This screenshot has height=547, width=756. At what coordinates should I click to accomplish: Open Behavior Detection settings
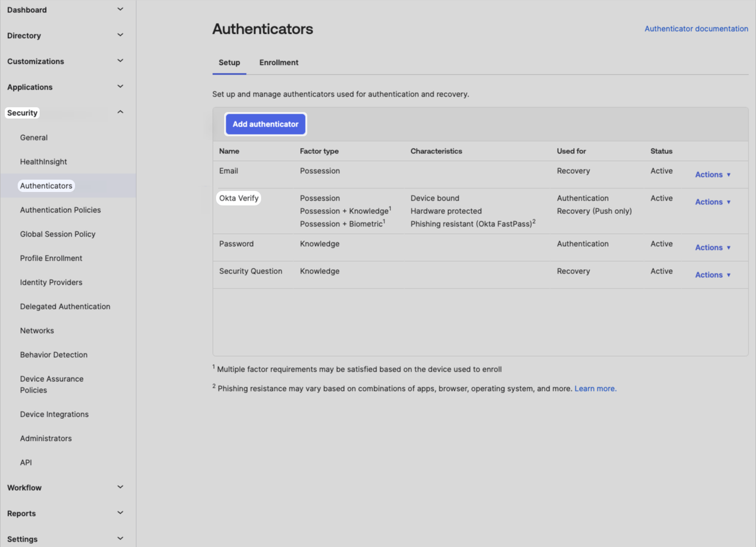pyautogui.click(x=54, y=354)
